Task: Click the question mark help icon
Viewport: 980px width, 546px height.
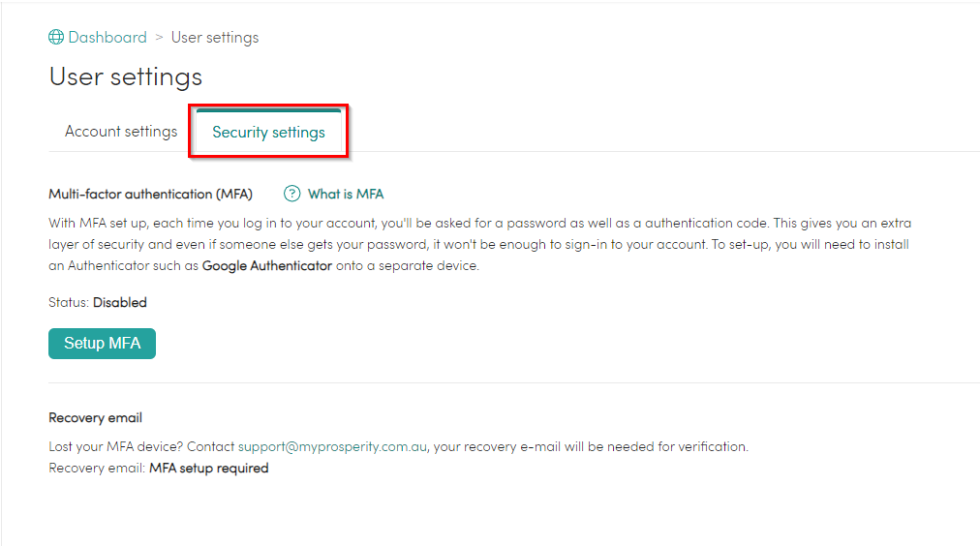Action: pyautogui.click(x=291, y=194)
